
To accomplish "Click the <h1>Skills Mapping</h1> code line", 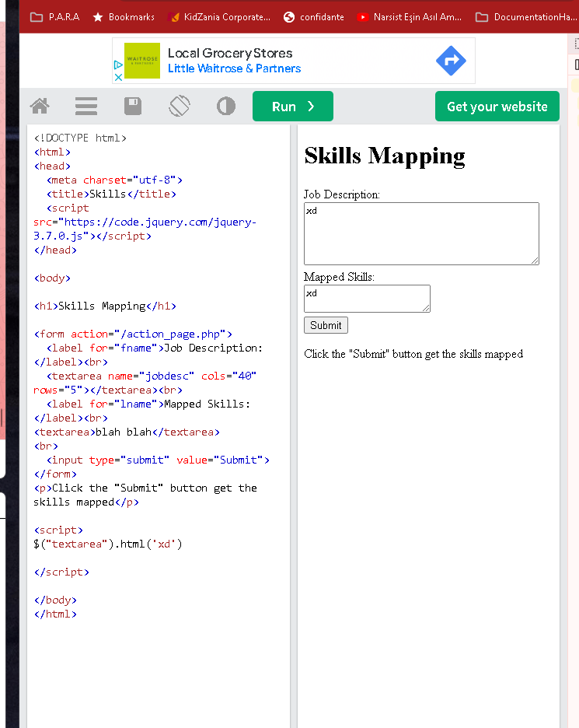I will (106, 306).
